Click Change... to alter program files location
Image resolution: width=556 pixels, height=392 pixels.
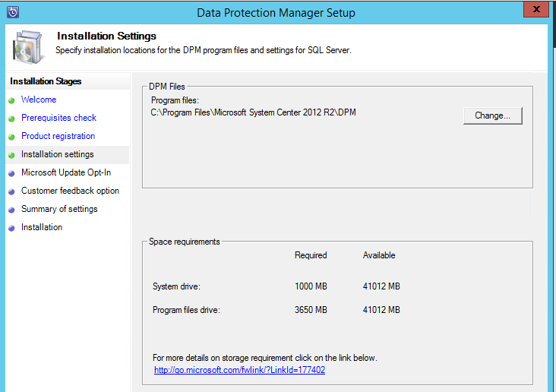coord(492,115)
